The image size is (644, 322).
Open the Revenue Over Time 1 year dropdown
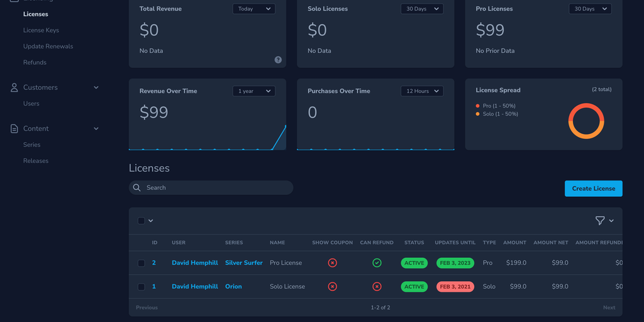[x=253, y=91]
